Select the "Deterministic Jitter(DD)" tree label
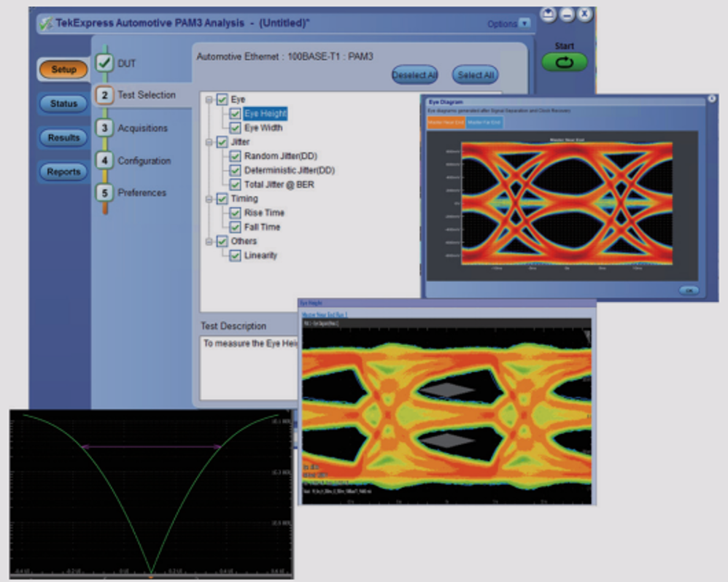 point(290,171)
